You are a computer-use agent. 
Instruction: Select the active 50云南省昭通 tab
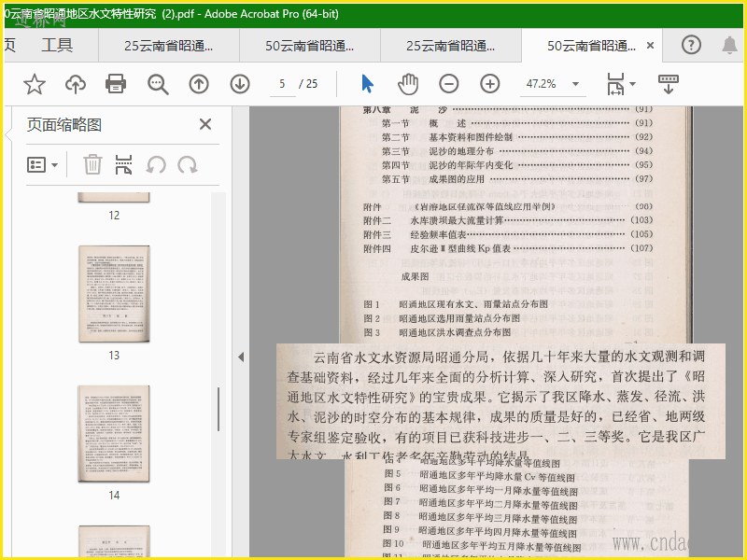[x=591, y=46]
